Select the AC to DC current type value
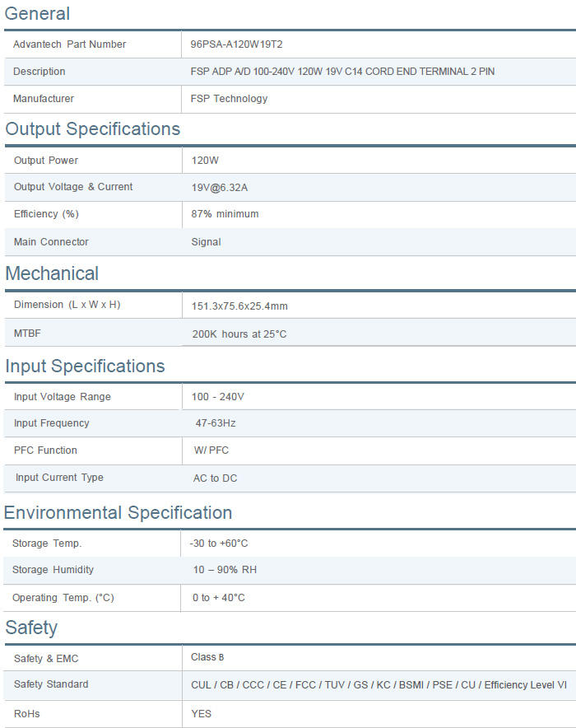Viewport: 576px width, 728px height. (x=215, y=478)
